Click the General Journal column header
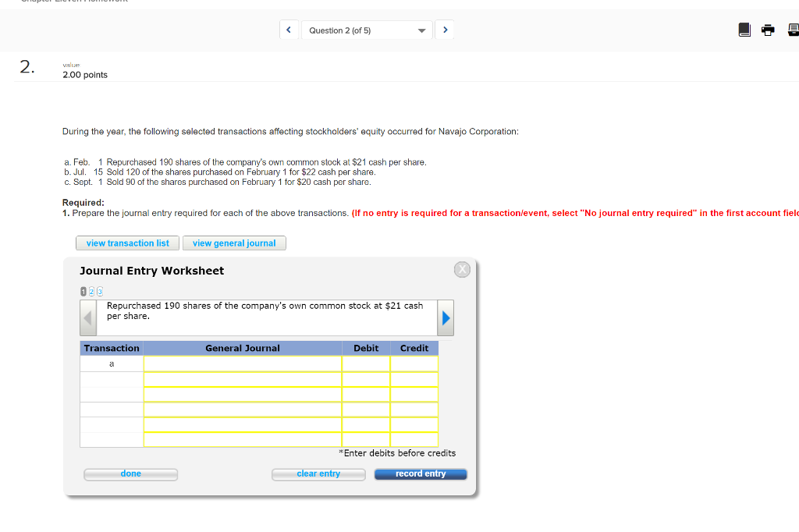The height and width of the screenshot is (532, 799). [243, 348]
